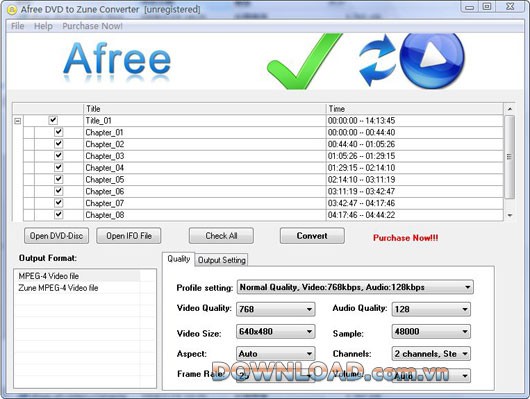The width and height of the screenshot is (530, 399).
Task: Click the chapter list scroll up arrow
Action: 510,109
